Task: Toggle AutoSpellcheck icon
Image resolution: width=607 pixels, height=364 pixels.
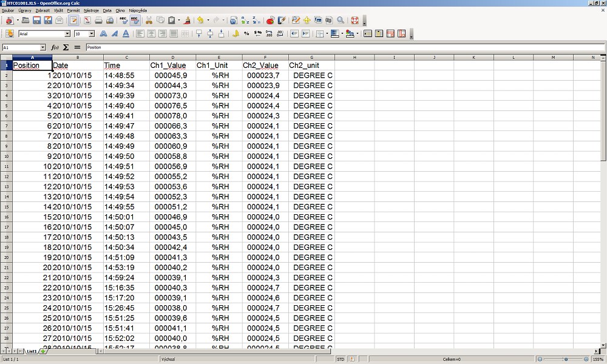Action: click(x=135, y=21)
